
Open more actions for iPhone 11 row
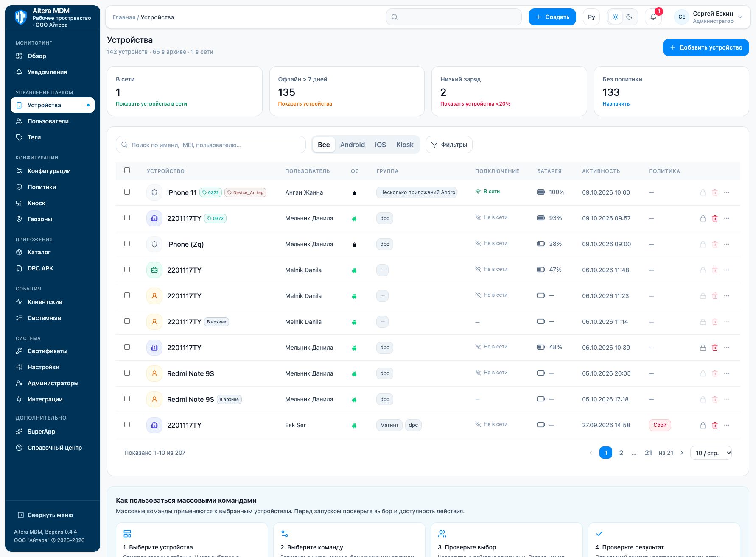click(x=727, y=192)
